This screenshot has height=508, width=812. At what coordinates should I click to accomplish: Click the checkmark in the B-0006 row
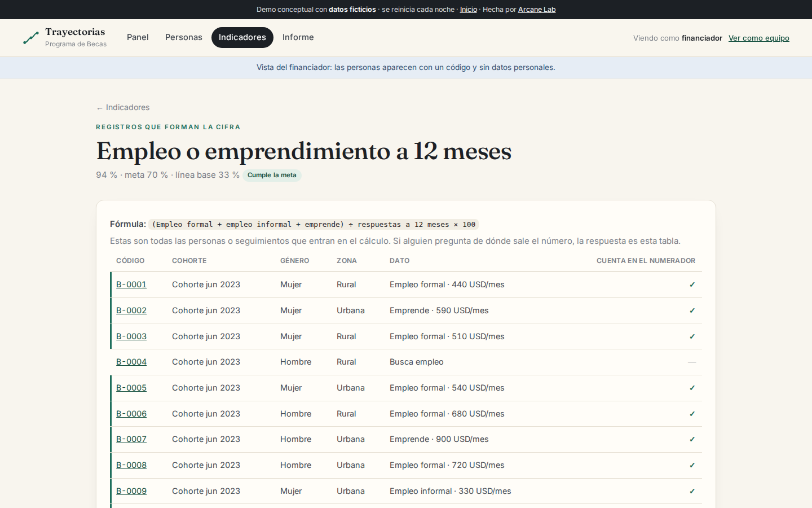692,414
